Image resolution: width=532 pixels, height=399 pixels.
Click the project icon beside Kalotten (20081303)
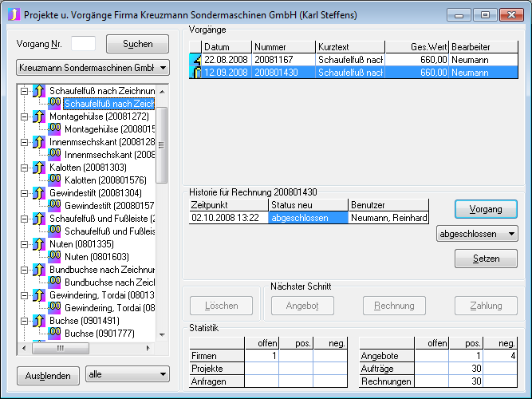click(x=38, y=168)
